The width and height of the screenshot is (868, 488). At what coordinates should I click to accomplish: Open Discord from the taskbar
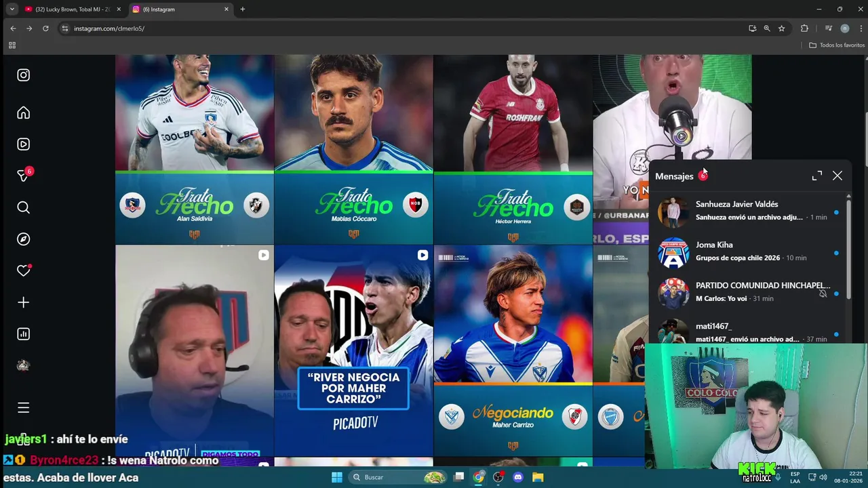518,477
